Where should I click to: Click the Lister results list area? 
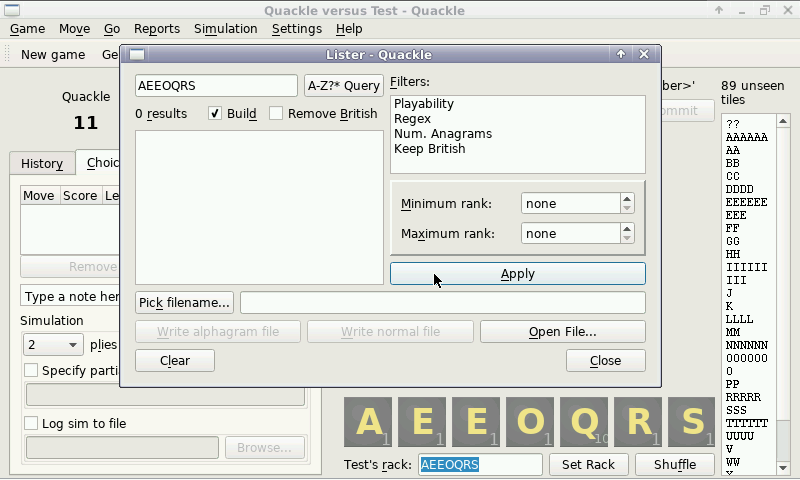[x=259, y=207]
